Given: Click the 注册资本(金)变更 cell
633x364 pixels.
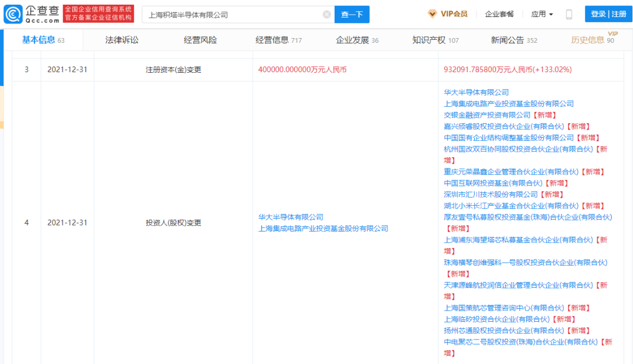Looking at the screenshot, I should (173, 69).
